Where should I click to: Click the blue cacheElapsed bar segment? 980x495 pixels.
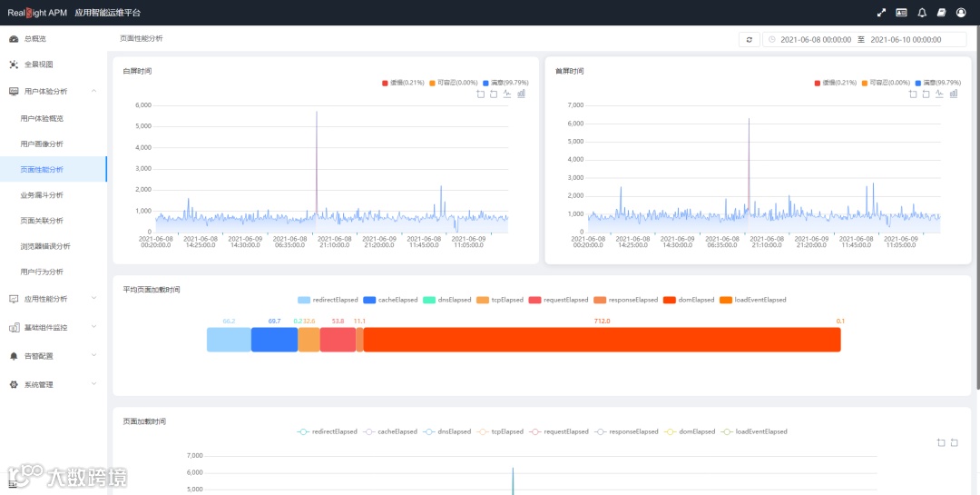pos(274,339)
